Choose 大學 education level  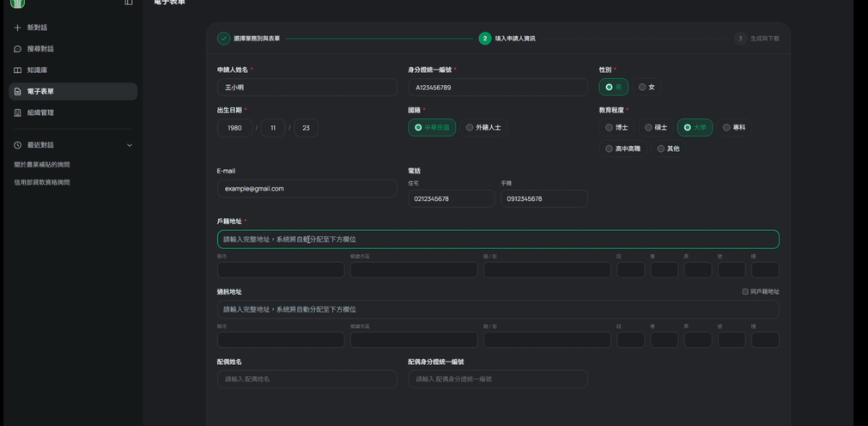coord(695,127)
